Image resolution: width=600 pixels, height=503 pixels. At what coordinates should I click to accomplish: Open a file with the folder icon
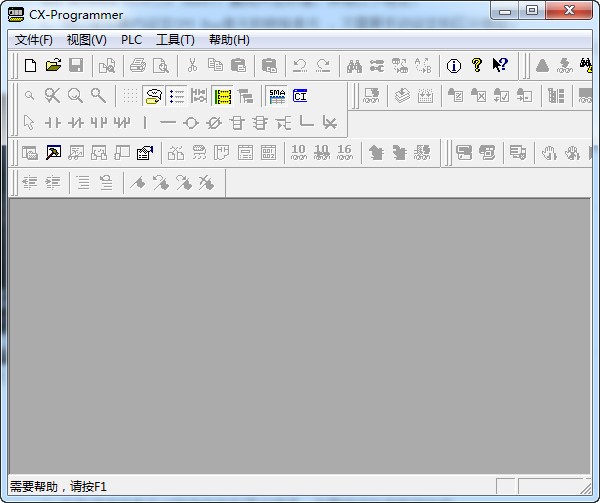53,66
